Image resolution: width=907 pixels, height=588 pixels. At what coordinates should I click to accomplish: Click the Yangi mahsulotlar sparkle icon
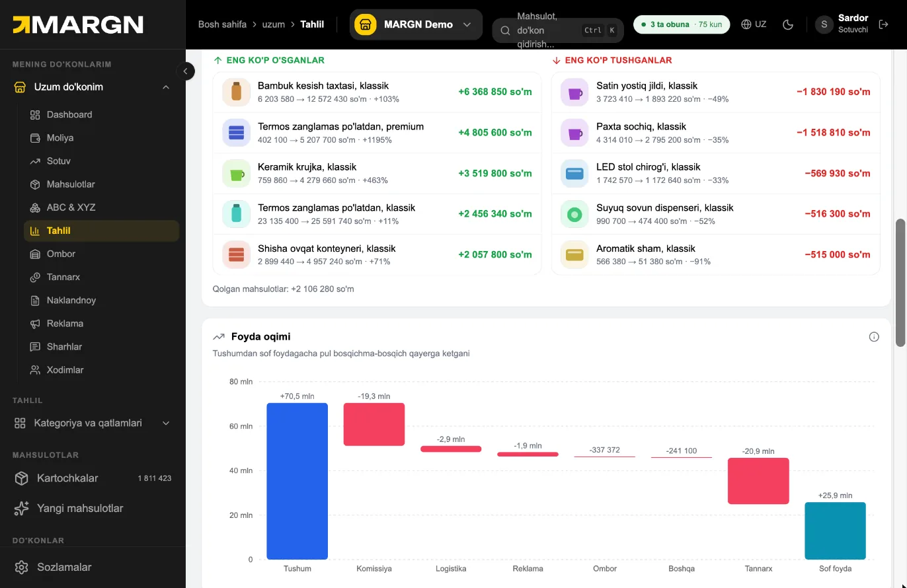click(x=22, y=508)
